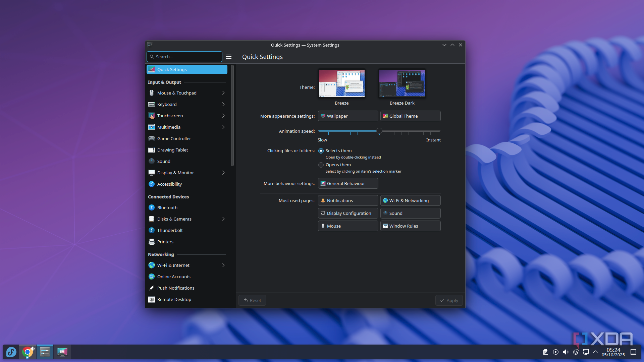Select the 'Selects them' radio option

(x=321, y=151)
